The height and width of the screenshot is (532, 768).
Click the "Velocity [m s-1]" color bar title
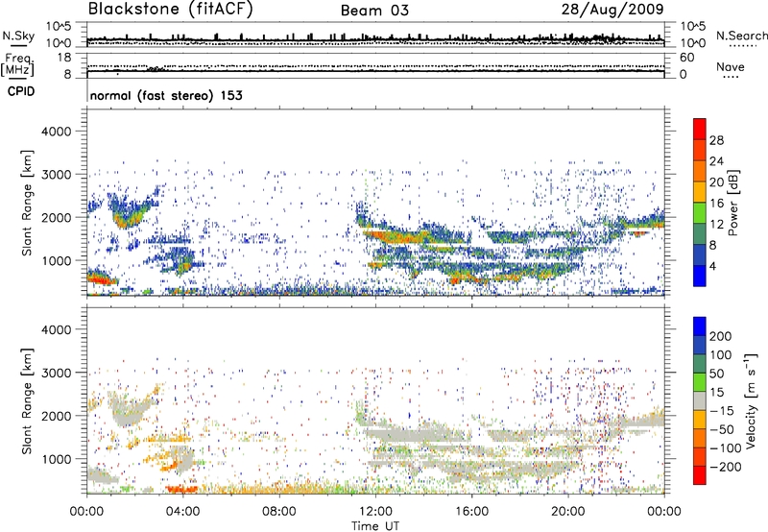[752, 400]
